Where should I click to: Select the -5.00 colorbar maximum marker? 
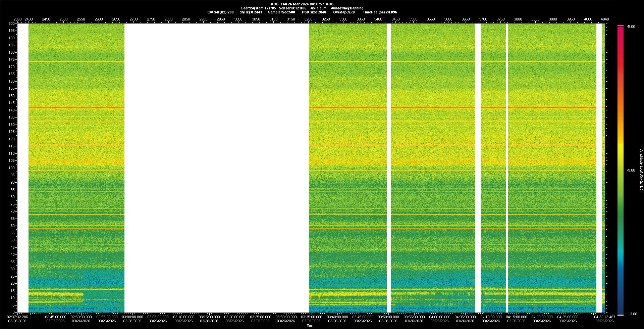621,26
